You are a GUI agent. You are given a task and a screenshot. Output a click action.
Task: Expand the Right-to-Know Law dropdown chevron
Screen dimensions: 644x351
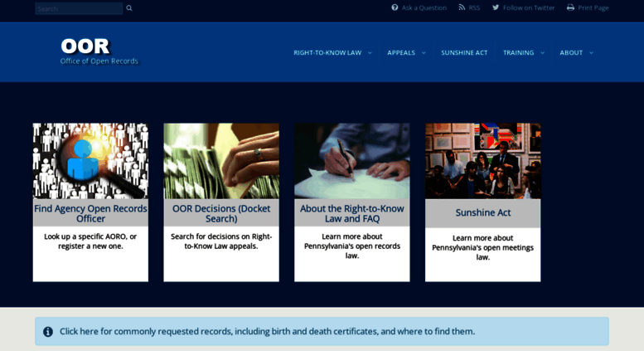pos(370,52)
